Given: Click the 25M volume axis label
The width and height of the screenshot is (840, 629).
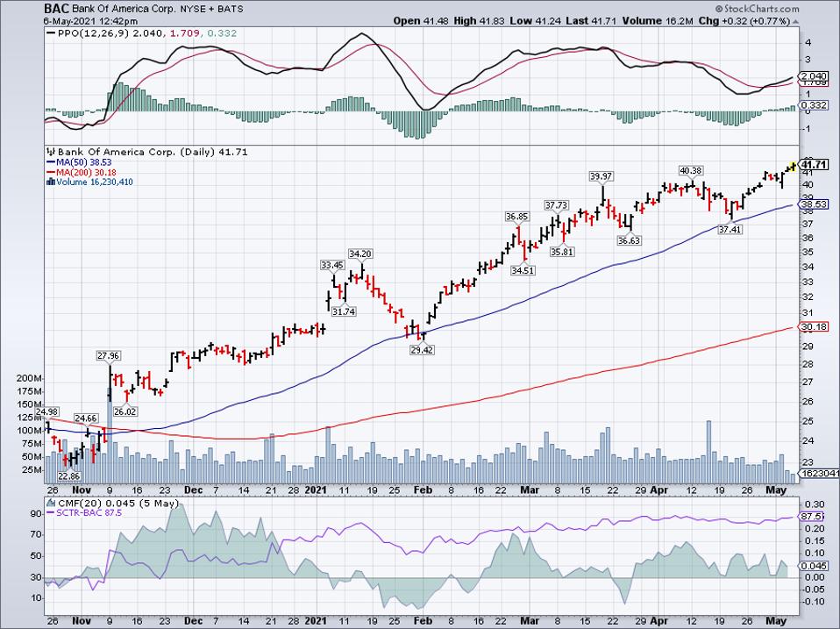Looking at the screenshot, I should tap(32, 470).
